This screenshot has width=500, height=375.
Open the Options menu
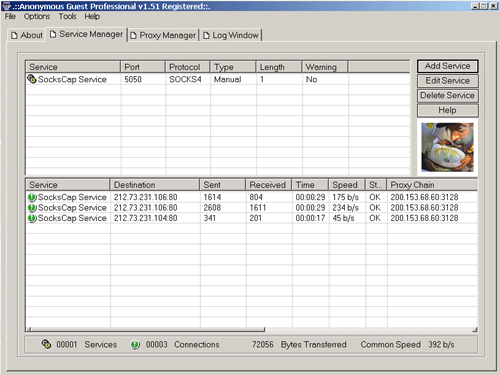37,16
